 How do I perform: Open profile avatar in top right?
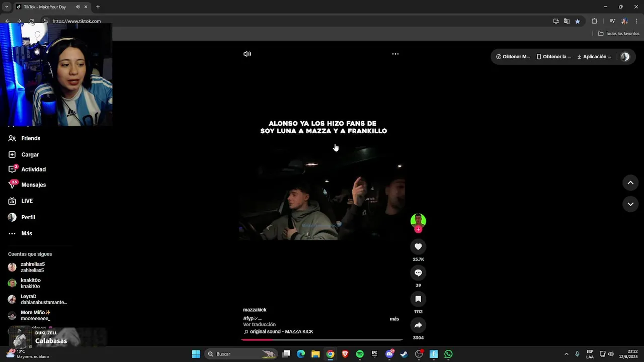click(625, 57)
